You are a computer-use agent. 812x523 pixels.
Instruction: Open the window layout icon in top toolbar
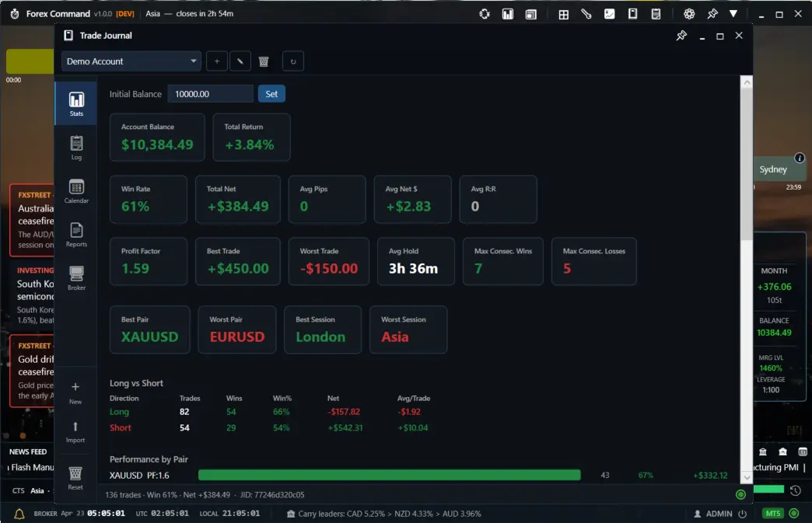point(530,14)
